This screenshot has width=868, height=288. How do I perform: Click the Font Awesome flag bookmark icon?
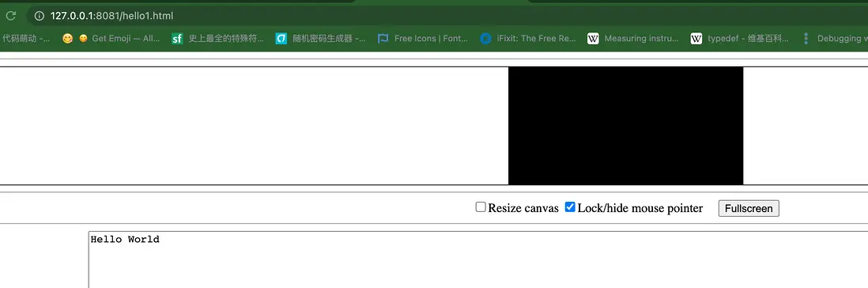point(383,39)
